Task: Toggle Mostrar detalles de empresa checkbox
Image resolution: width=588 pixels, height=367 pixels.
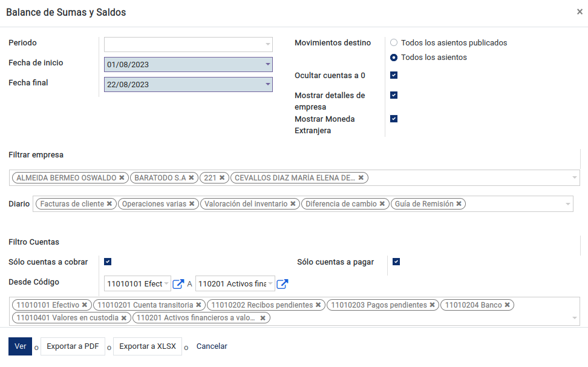Action: (x=394, y=95)
